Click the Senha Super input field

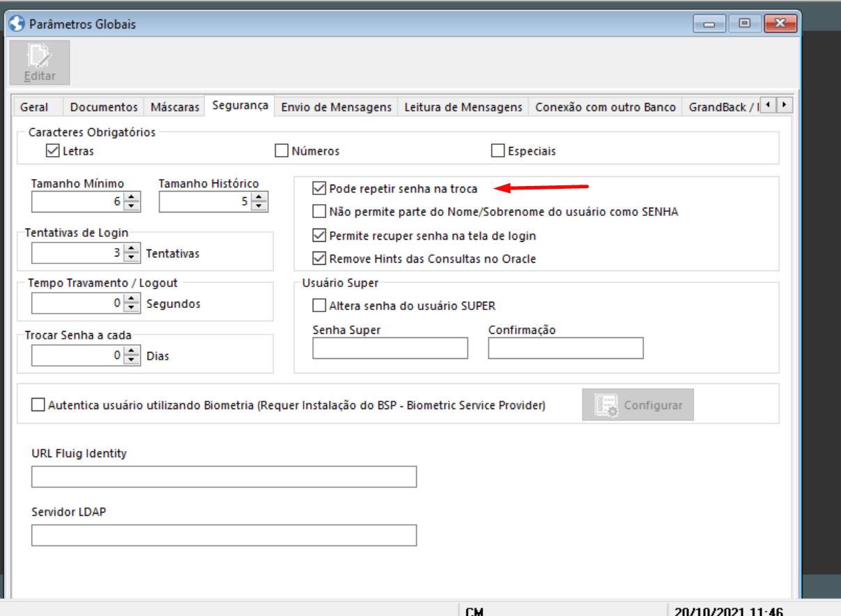390,348
